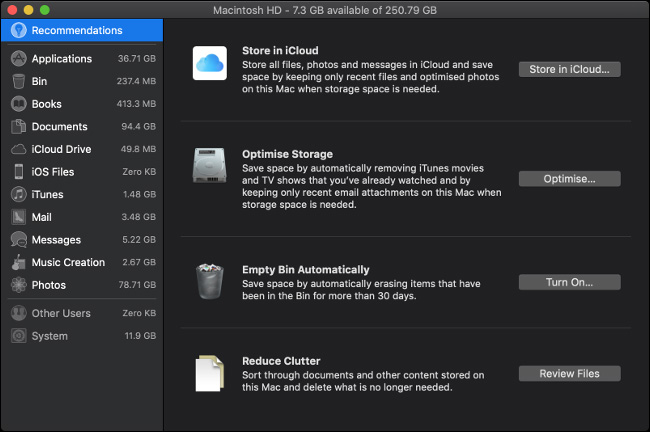The width and height of the screenshot is (650, 432).
Task: Click the Review Files button
Action: (x=570, y=374)
